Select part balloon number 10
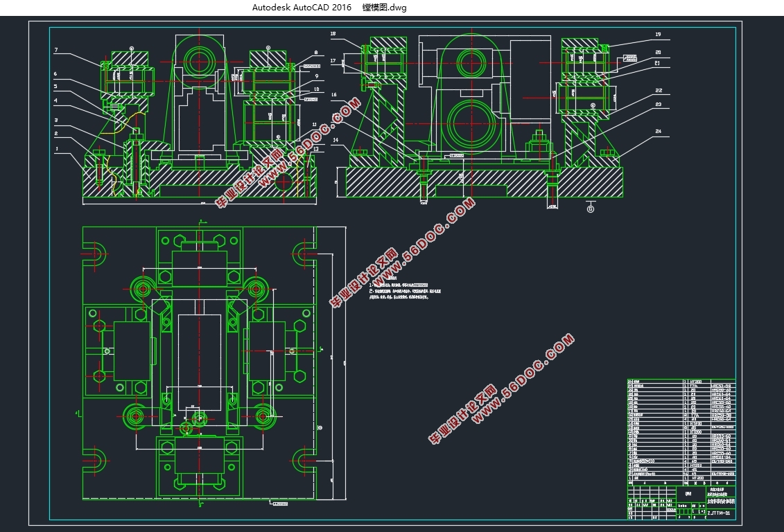This screenshot has height=532, width=784. (316, 89)
